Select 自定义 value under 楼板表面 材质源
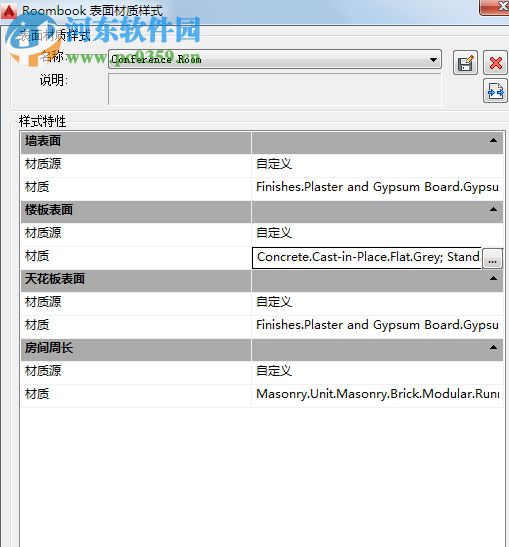 click(274, 233)
